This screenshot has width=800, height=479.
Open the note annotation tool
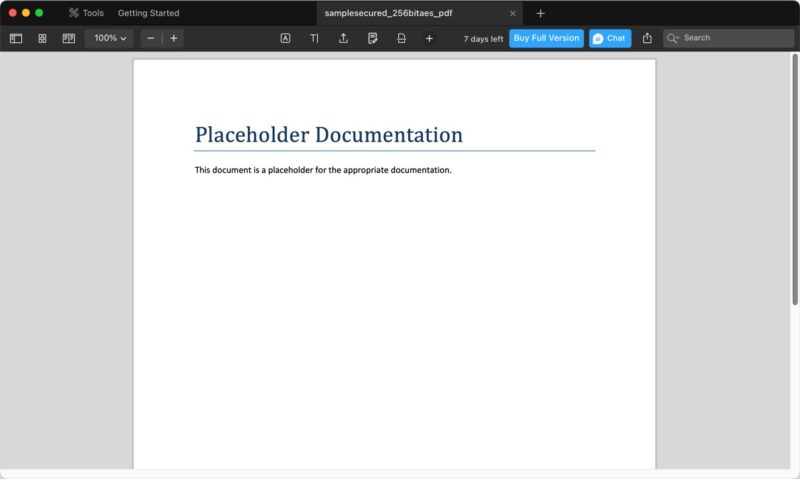coord(372,38)
